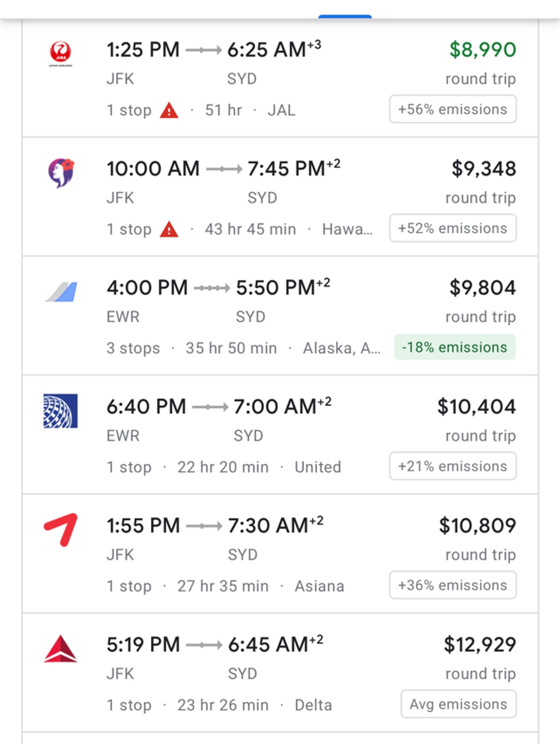The image size is (560, 744).
Task: Click the red warning icon on JAL flight
Action: (x=169, y=110)
